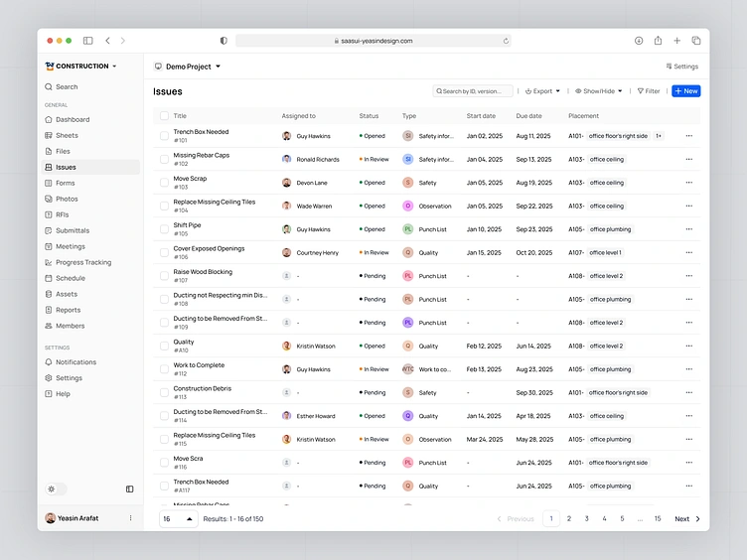The height and width of the screenshot is (560, 747).
Task: Click browser address bar
Action: coord(373,41)
